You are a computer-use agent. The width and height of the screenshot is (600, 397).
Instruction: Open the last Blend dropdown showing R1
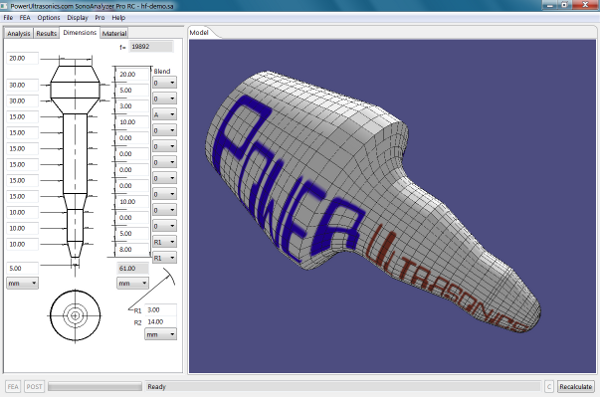click(x=164, y=258)
